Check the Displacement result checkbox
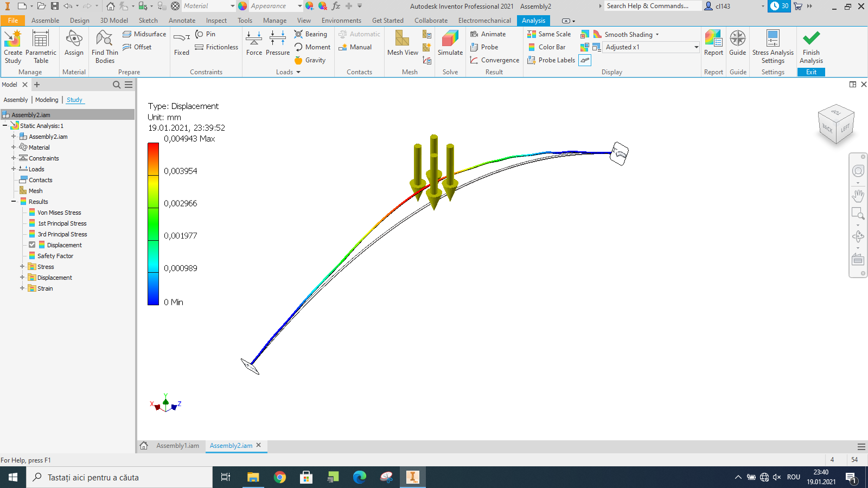The image size is (868, 488). [32, 245]
